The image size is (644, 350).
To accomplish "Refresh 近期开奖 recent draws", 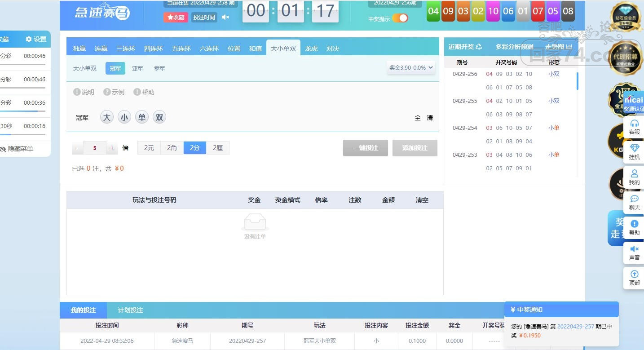I will click(479, 47).
